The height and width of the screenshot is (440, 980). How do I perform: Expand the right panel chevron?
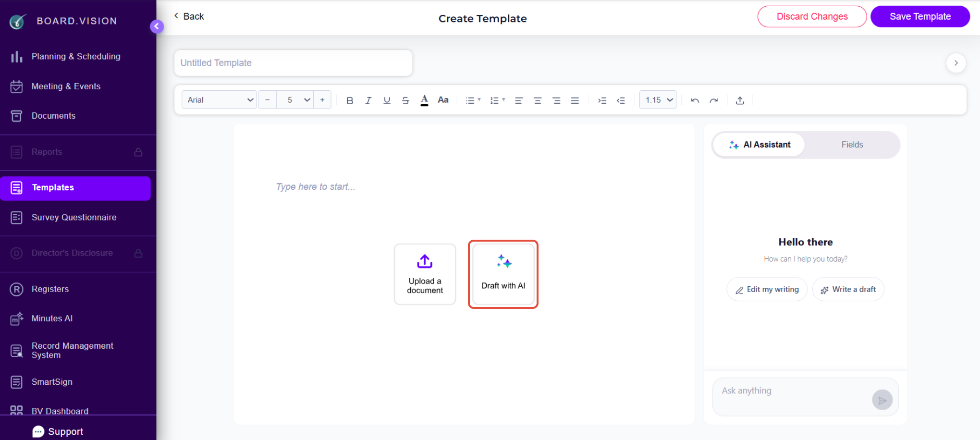(x=956, y=63)
